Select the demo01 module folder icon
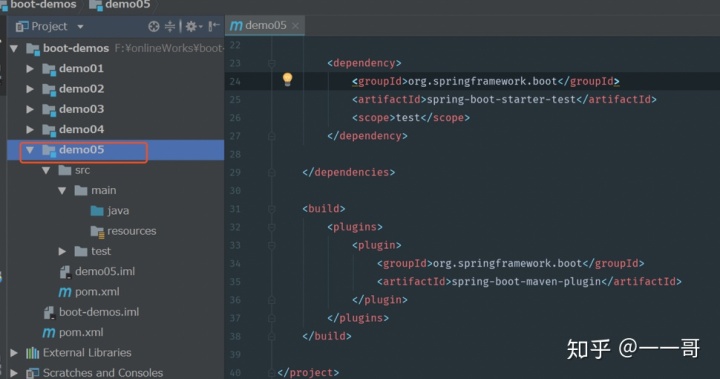 click(49, 69)
